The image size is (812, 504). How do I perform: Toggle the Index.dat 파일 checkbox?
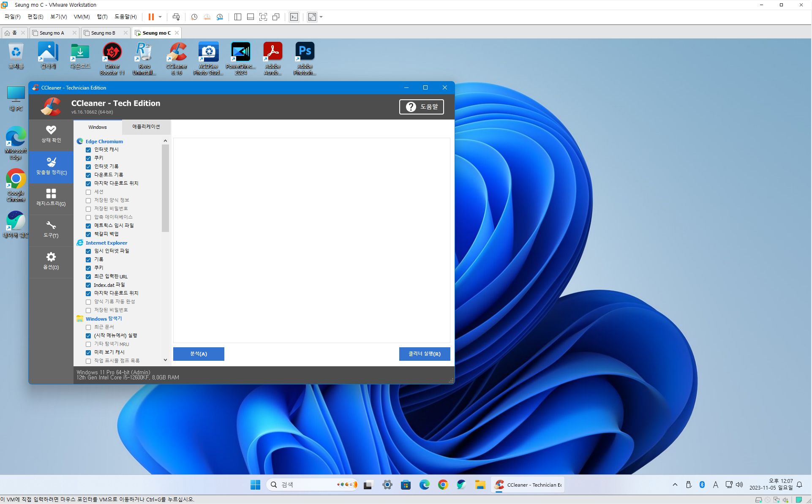point(88,285)
